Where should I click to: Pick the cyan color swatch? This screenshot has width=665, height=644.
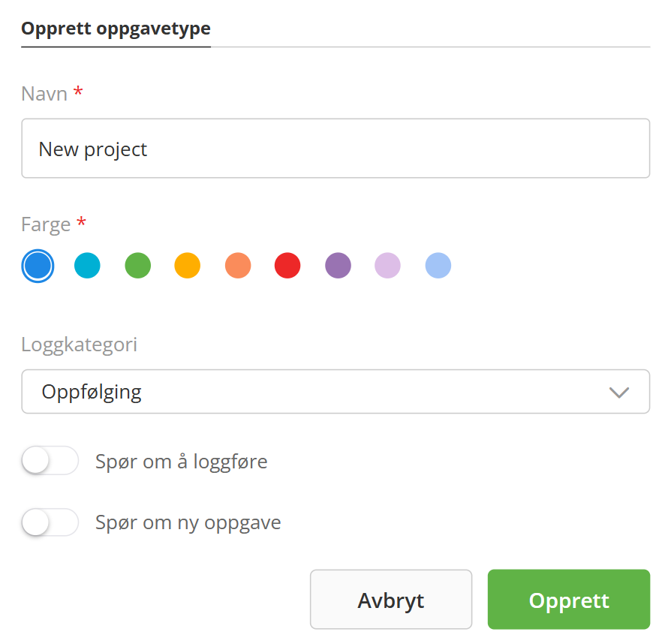pyautogui.click(x=87, y=266)
